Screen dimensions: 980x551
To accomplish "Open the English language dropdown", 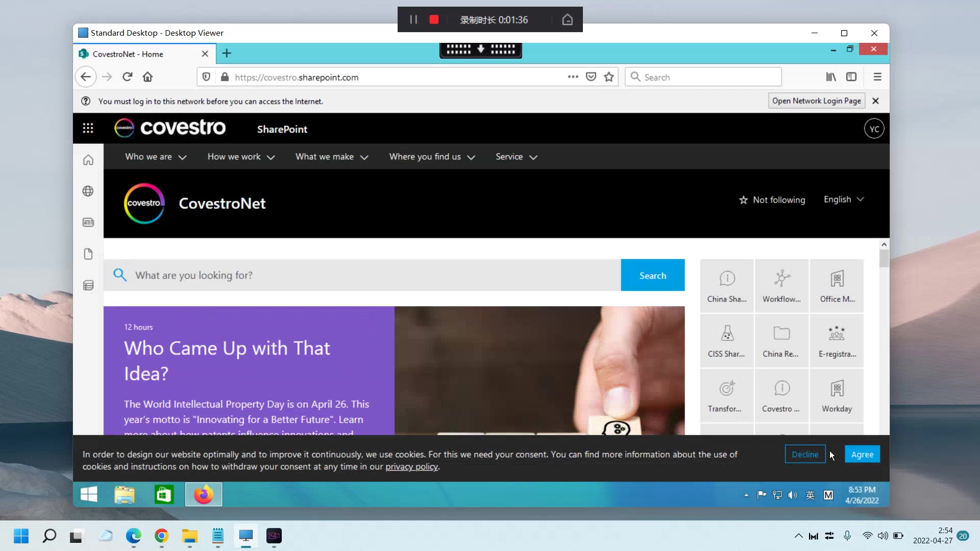I will (844, 199).
